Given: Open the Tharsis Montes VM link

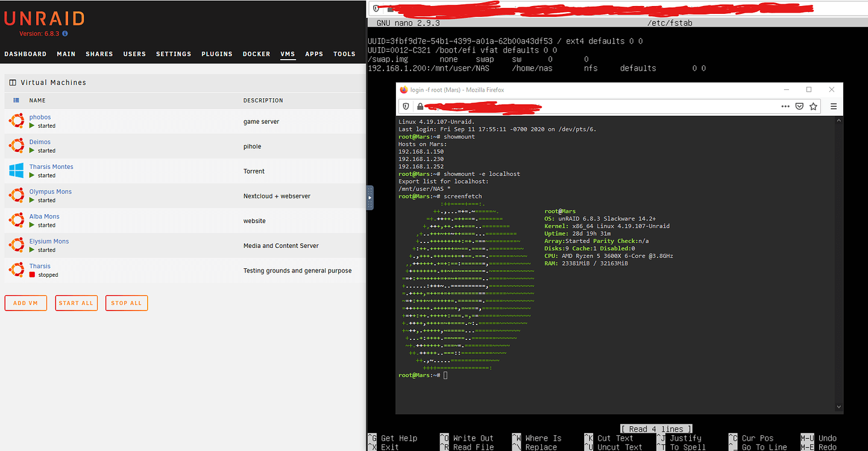Looking at the screenshot, I should coord(51,166).
